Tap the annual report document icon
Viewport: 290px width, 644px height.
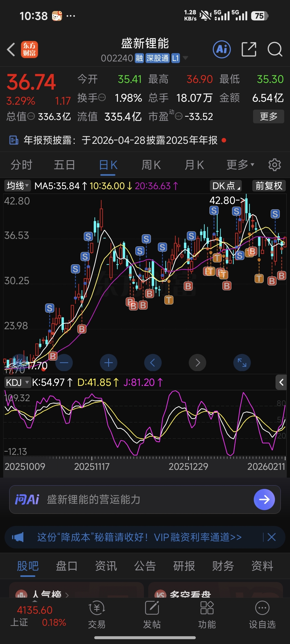pyautogui.click(x=14, y=140)
